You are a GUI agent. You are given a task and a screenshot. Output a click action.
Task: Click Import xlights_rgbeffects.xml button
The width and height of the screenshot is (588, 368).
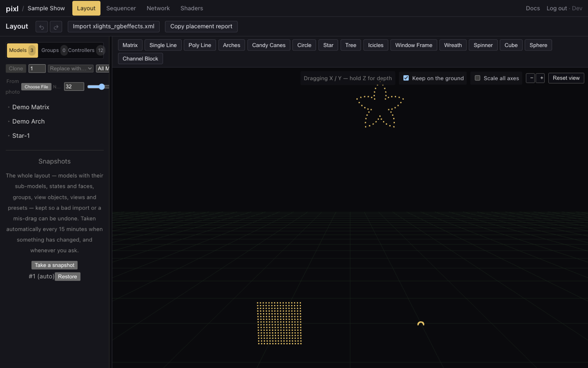[114, 26]
